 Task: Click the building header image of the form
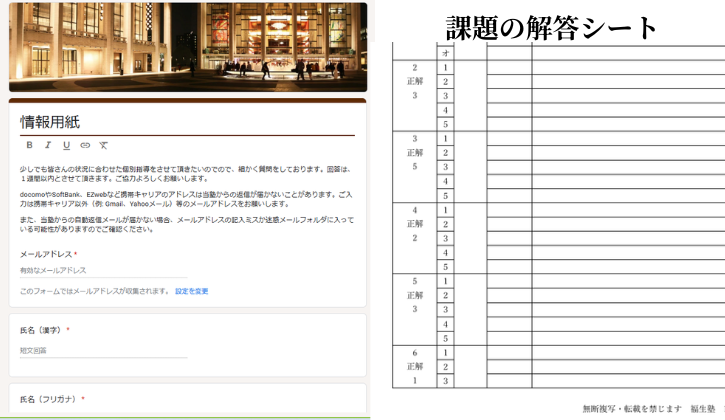188,47
